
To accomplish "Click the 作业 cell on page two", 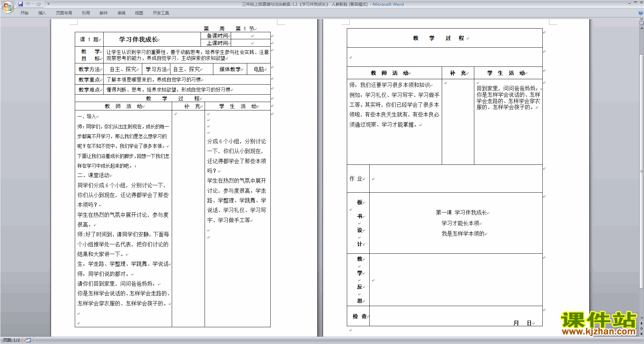I will [358, 179].
